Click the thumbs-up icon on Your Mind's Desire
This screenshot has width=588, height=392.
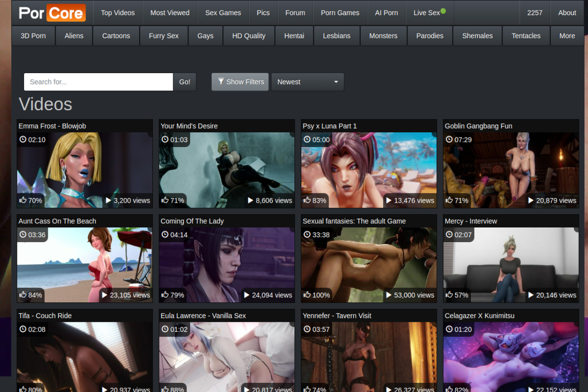click(x=165, y=200)
